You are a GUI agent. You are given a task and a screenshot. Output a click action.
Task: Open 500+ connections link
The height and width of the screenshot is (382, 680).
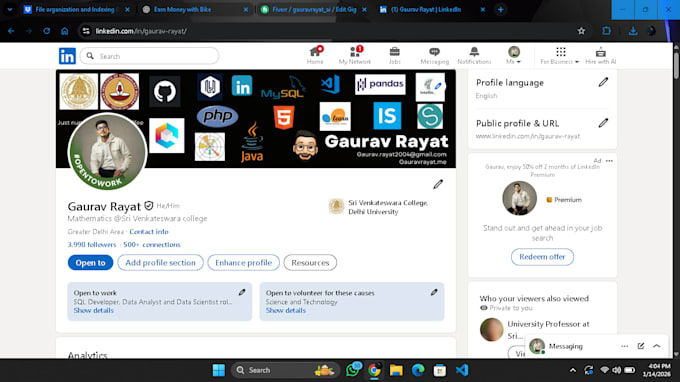152,245
